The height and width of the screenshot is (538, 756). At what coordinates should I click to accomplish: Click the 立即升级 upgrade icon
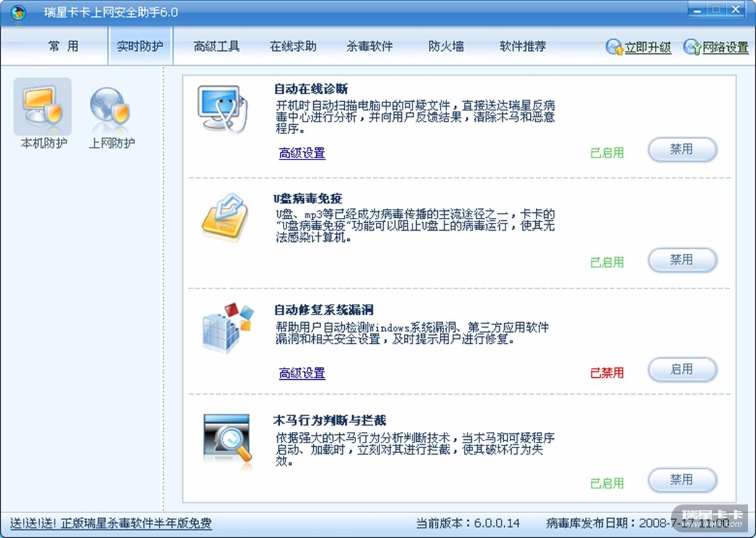click(614, 48)
